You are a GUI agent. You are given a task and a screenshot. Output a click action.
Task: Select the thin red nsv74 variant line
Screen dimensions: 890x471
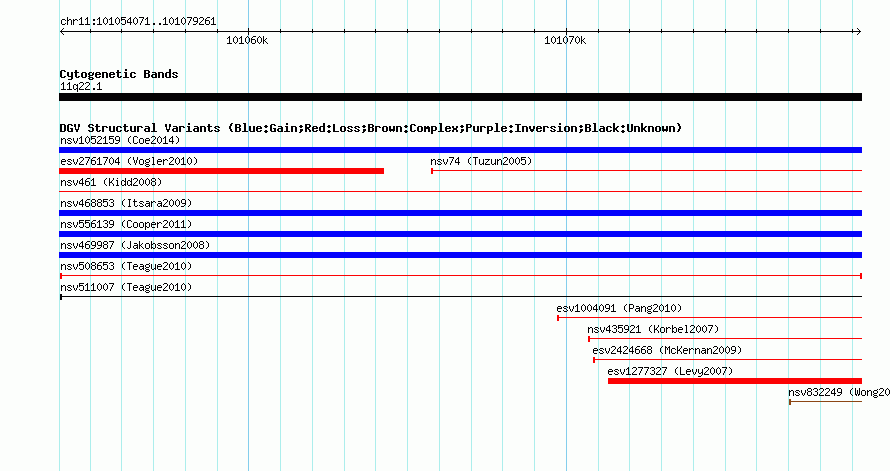tap(646, 171)
